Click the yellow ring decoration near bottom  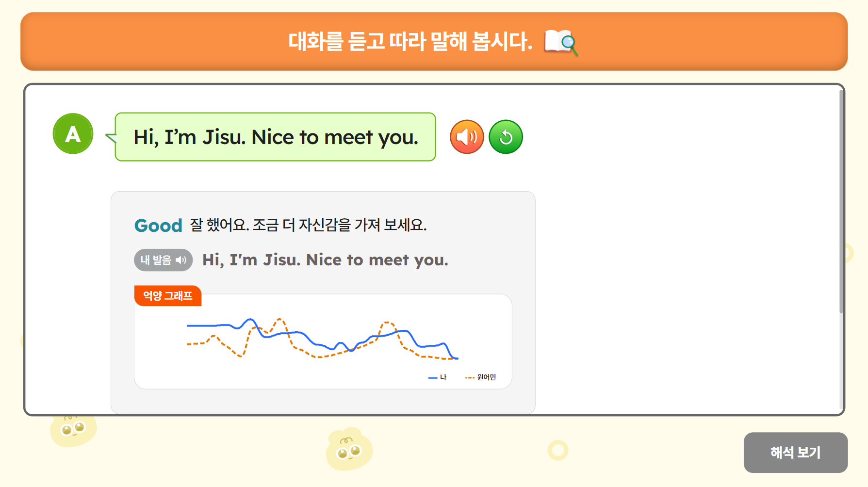[x=558, y=450]
